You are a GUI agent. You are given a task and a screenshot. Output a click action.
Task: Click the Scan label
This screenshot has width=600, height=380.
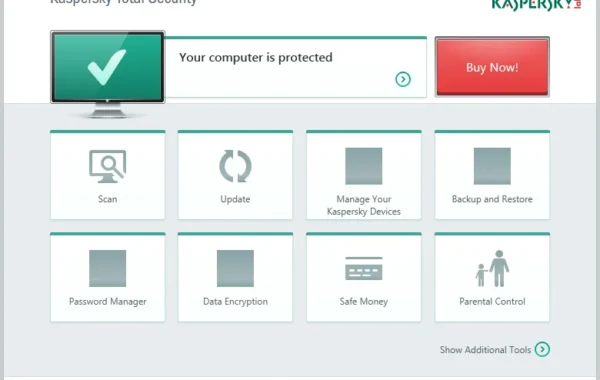coord(108,199)
